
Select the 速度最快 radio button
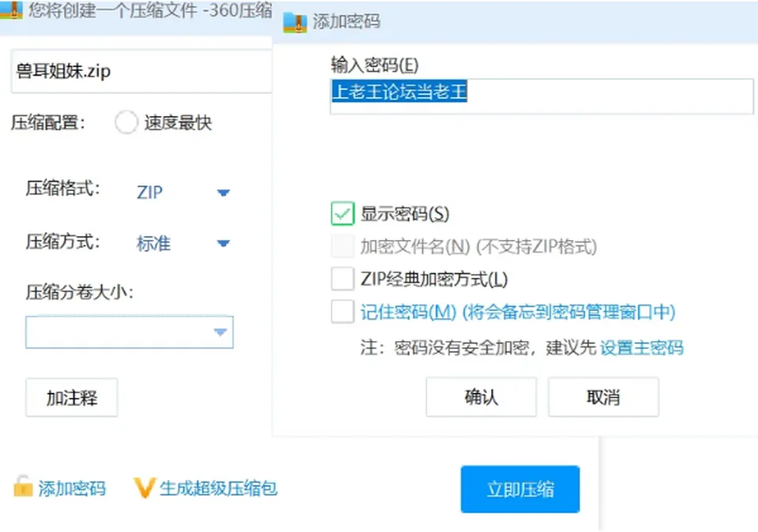[126, 122]
